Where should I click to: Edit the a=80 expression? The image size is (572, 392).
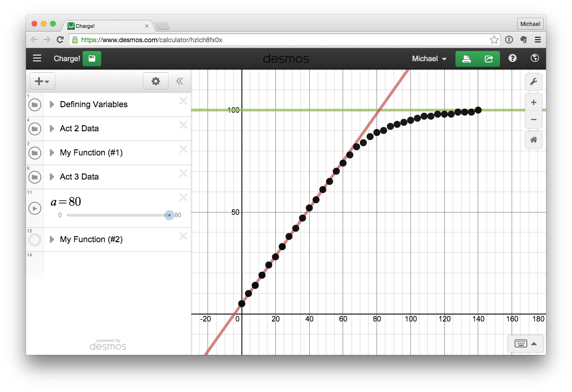(x=66, y=201)
